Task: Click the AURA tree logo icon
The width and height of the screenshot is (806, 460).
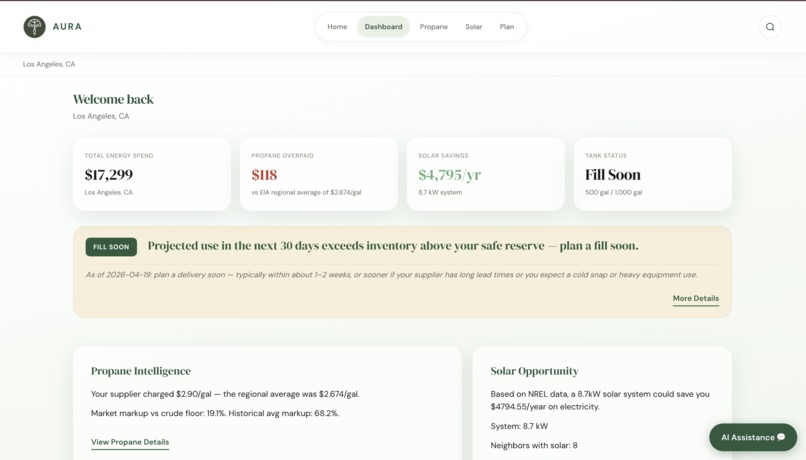Action: pyautogui.click(x=34, y=27)
